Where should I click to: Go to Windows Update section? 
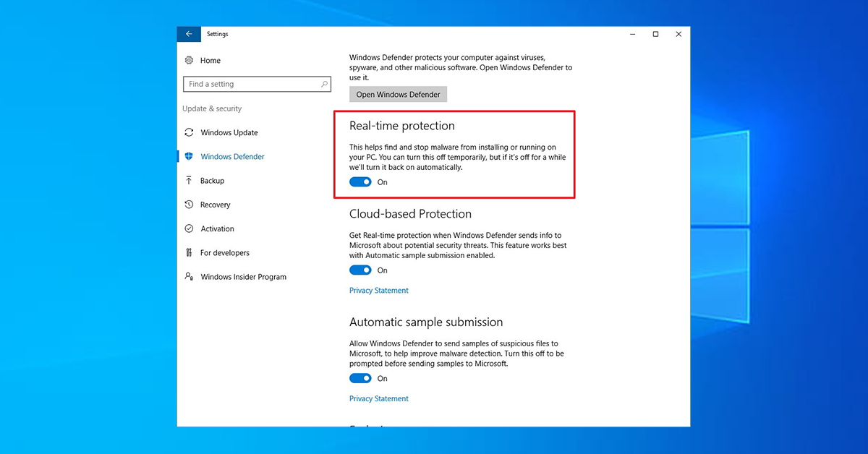(229, 132)
